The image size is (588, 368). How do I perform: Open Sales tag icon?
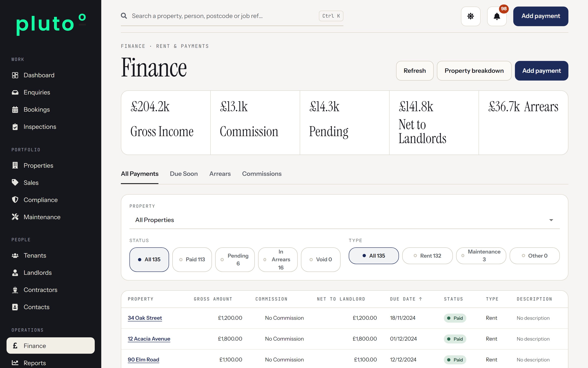(x=15, y=183)
